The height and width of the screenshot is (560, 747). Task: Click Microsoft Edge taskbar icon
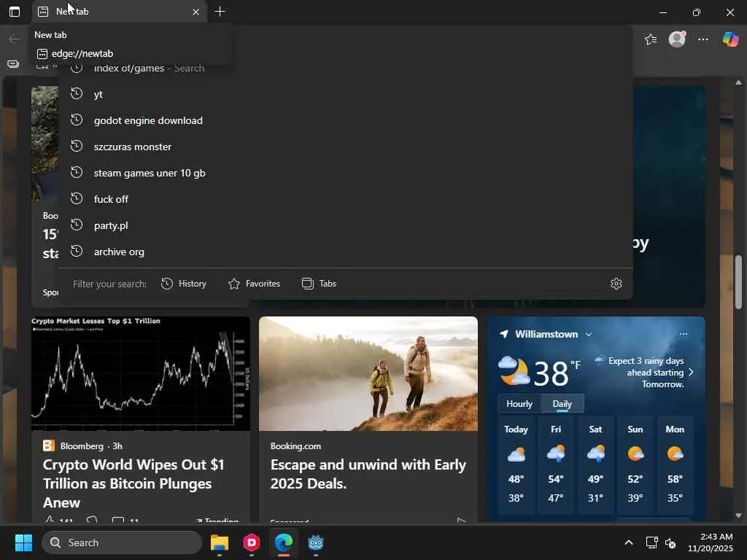click(284, 542)
